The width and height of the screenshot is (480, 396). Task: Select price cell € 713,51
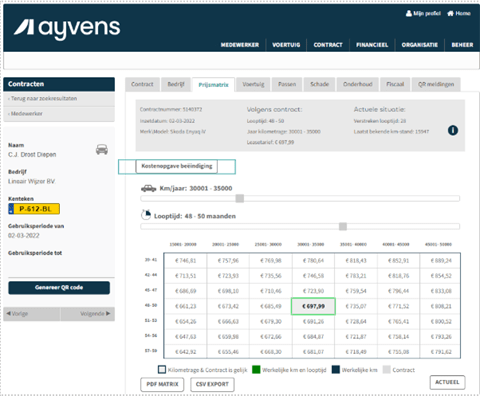pos(186,276)
